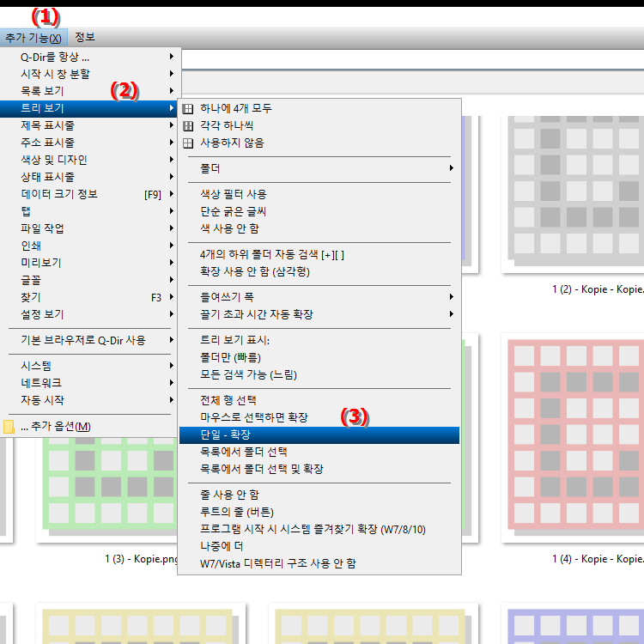Open the 찾기 F3 submenu
The image size is (644, 644).
click(88, 297)
